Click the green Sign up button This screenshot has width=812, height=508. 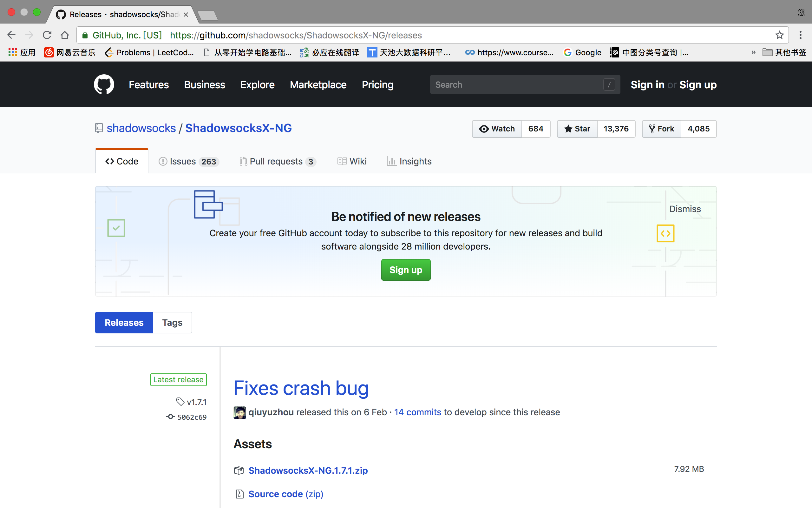(x=406, y=270)
